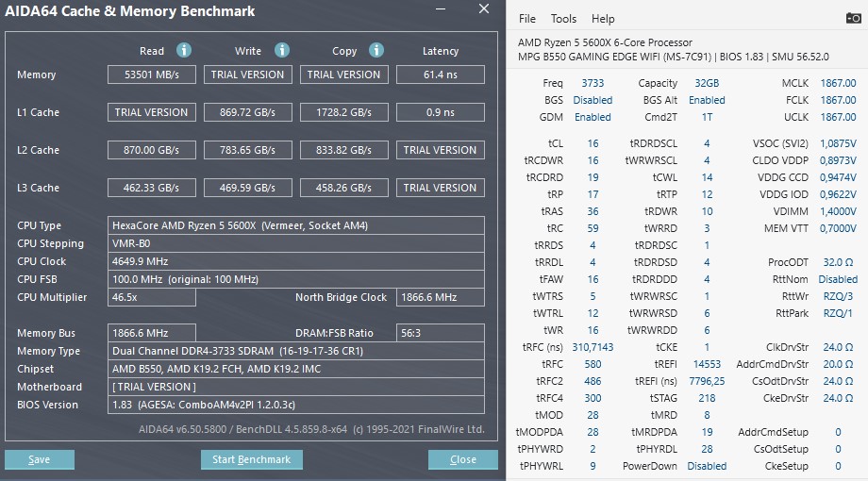Click the Cmd2T value 1T
Image resolution: width=868 pixels, height=481 pixels.
707,117
